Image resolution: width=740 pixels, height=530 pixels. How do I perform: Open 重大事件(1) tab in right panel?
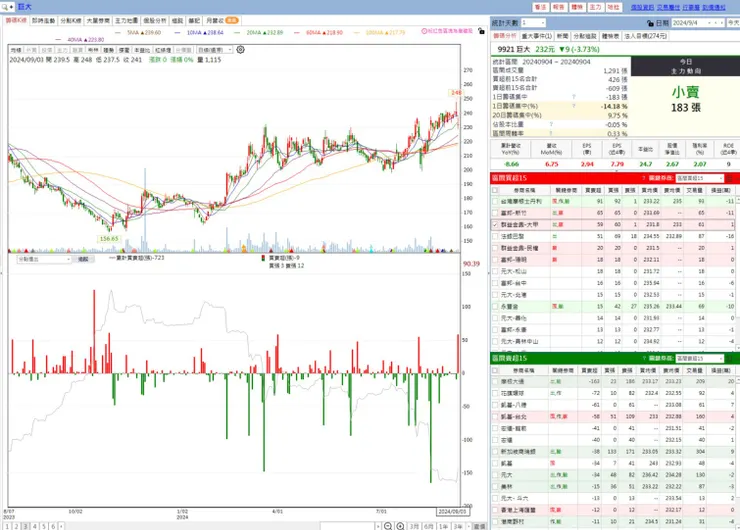[x=537, y=36]
